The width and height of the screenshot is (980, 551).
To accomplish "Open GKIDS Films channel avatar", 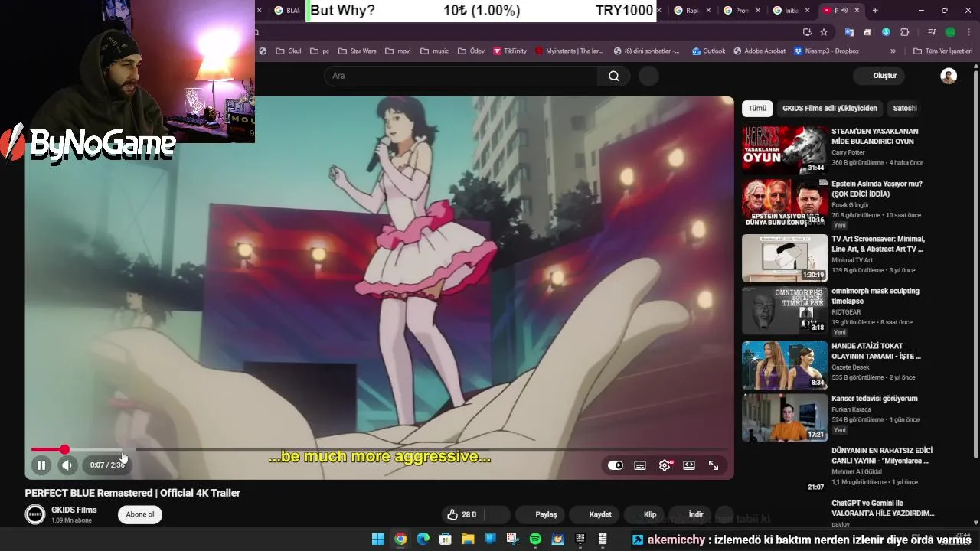I will [x=34, y=514].
